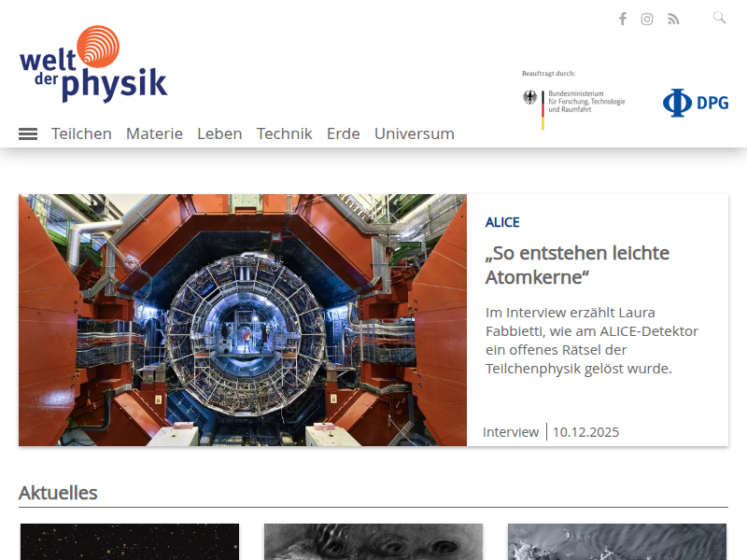Click the Welt der Physik logo
This screenshot has height=560, width=747.
tap(93, 65)
